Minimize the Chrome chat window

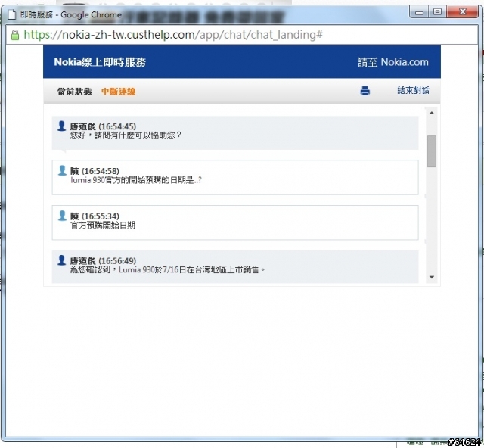point(419,12)
